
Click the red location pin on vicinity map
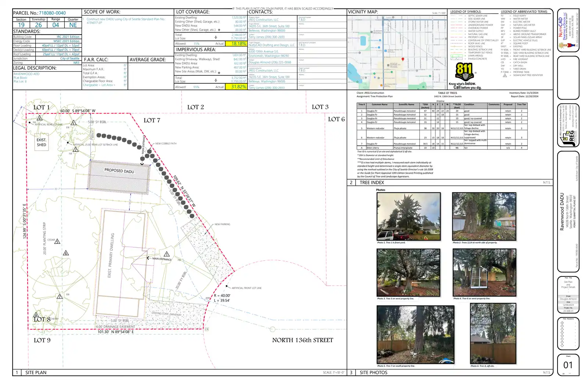point(403,59)
